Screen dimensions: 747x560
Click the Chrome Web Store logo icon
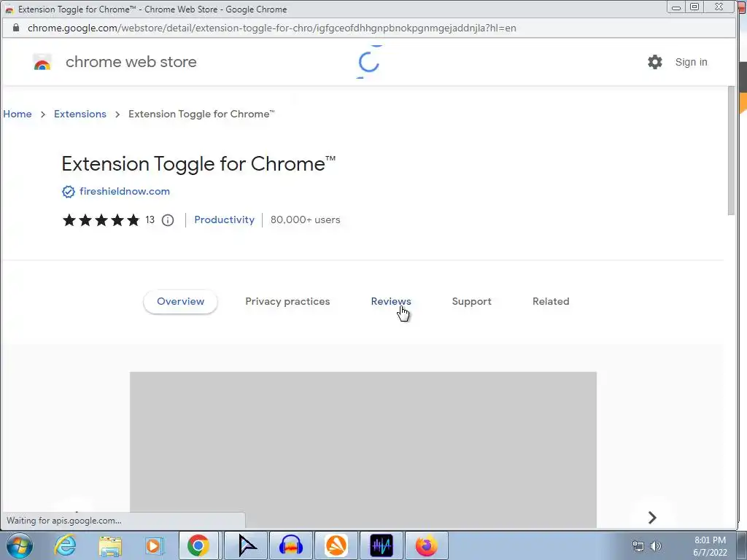pos(42,62)
